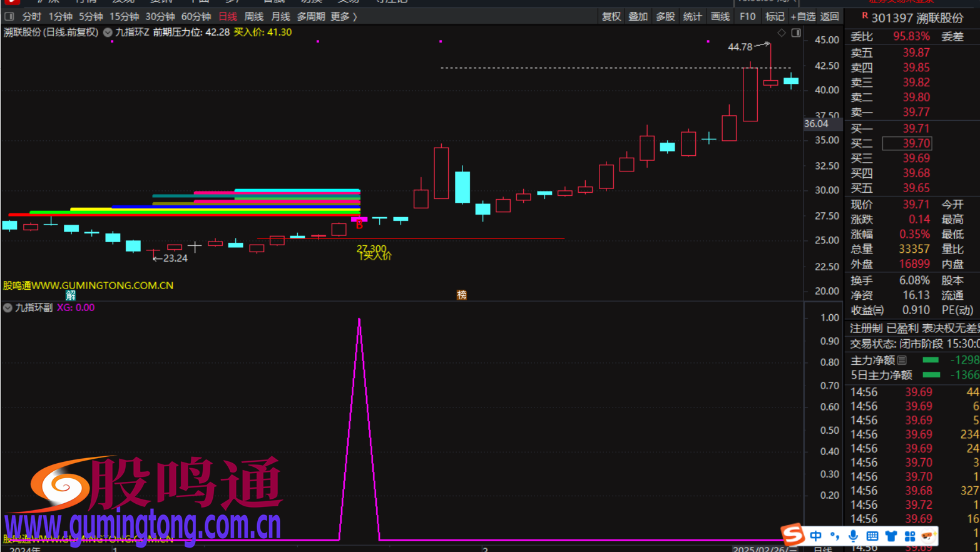Image resolution: width=980 pixels, height=552 pixels.
Task: Toggle the left panel icon beside 分时
Action: pyautogui.click(x=9, y=16)
